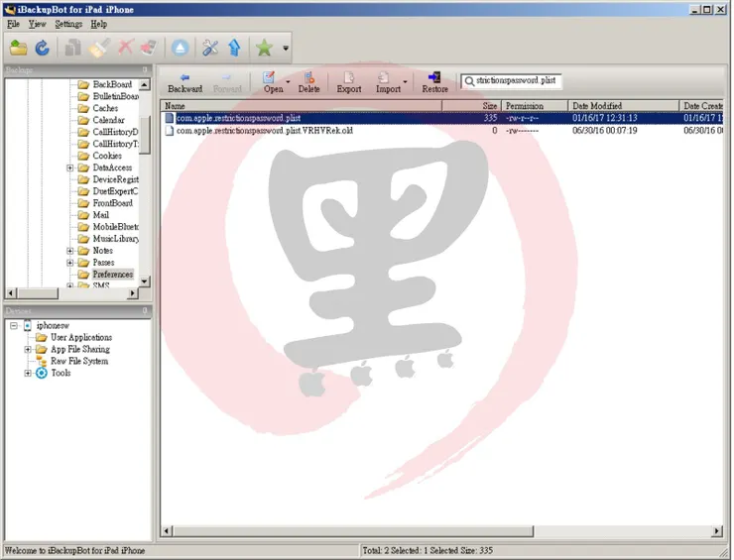Open the Help menu
Viewport: 734px width, 560px height.
[x=99, y=24]
